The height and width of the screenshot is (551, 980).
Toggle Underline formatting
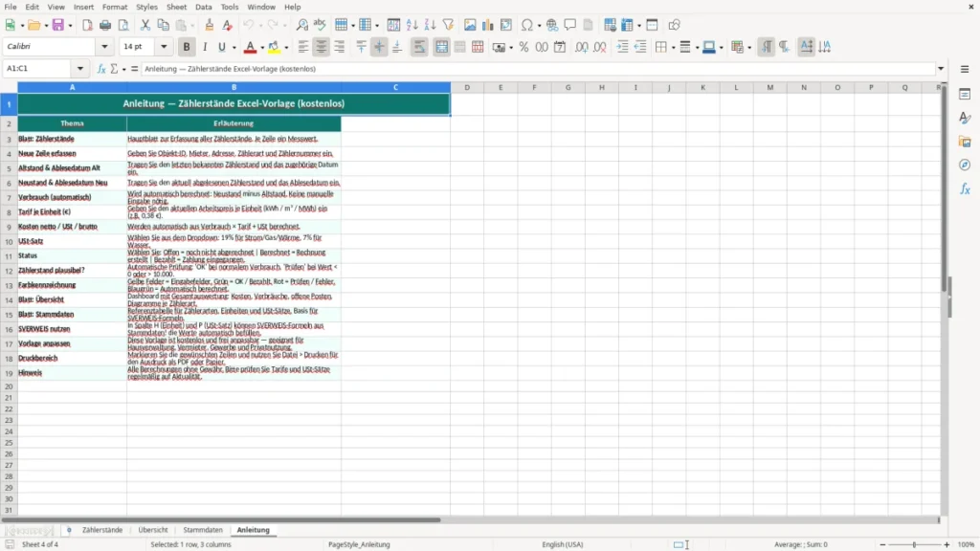221,47
